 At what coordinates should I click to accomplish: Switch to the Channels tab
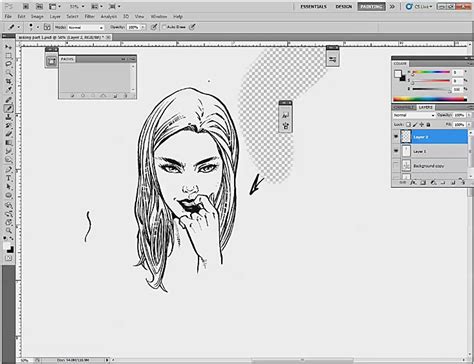[x=404, y=107]
